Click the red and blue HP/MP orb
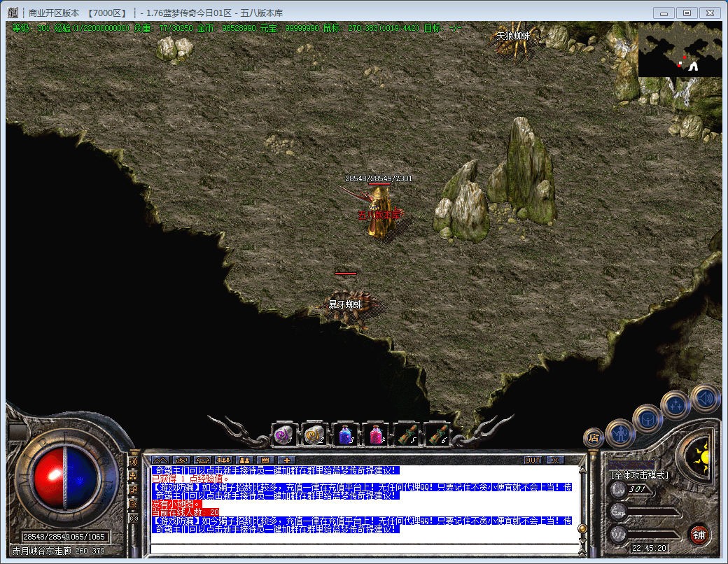This screenshot has height=564, width=728. 66,477
